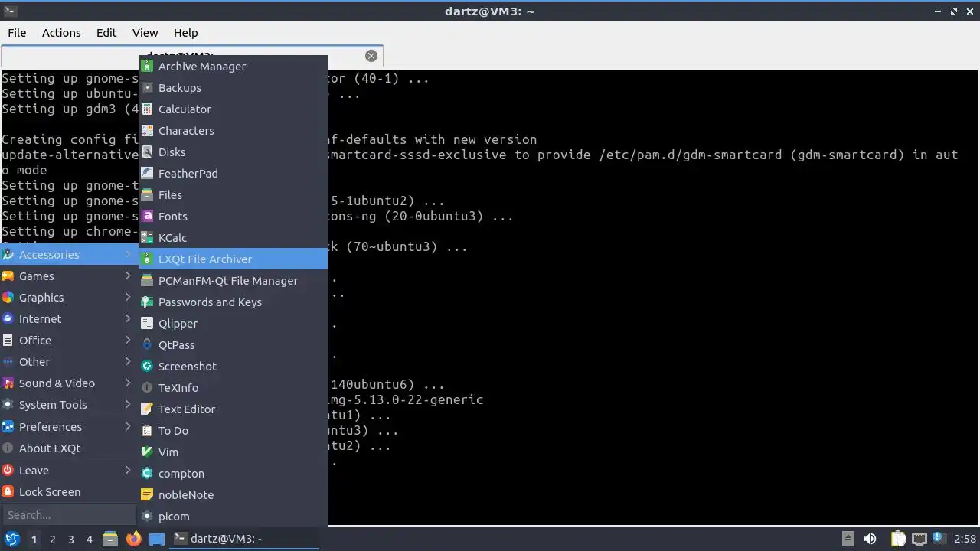
Task: Expand System Tools submenu
Action: [x=69, y=405]
